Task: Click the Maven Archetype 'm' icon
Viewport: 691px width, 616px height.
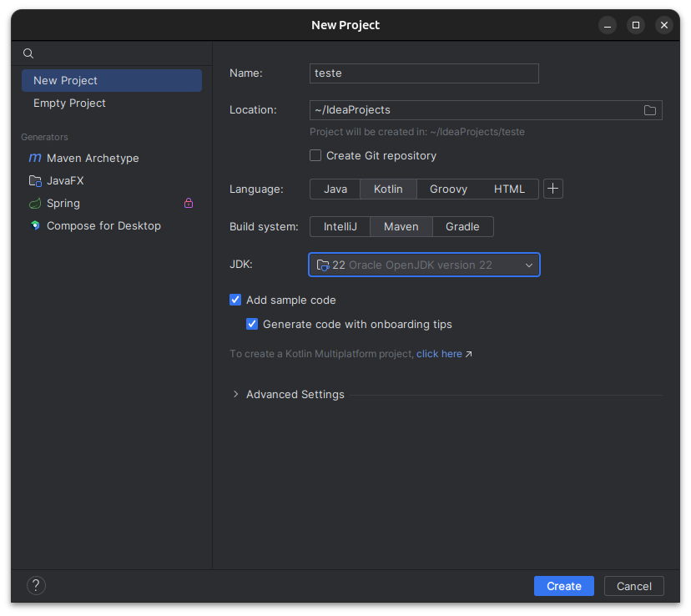Action: coord(35,158)
